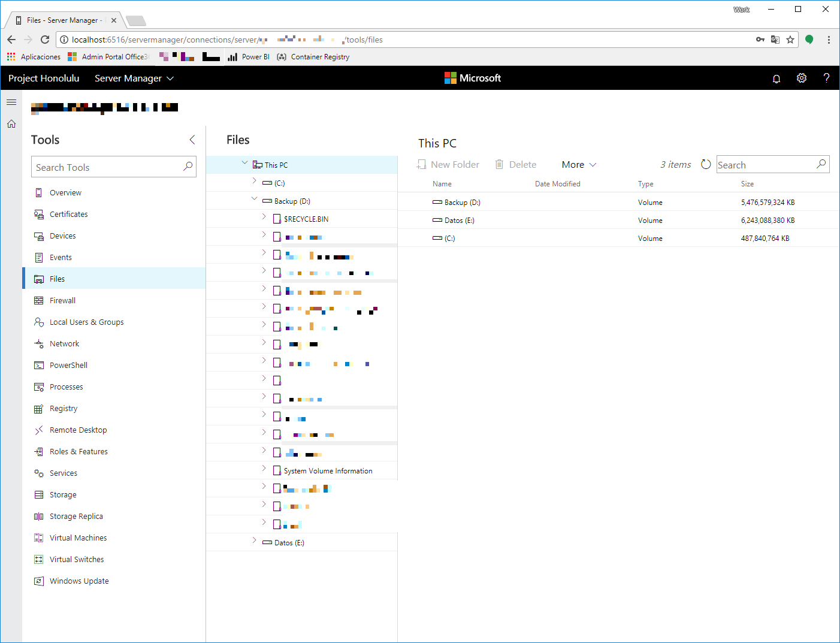Open the Virtual Machines icon

coord(39,538)
